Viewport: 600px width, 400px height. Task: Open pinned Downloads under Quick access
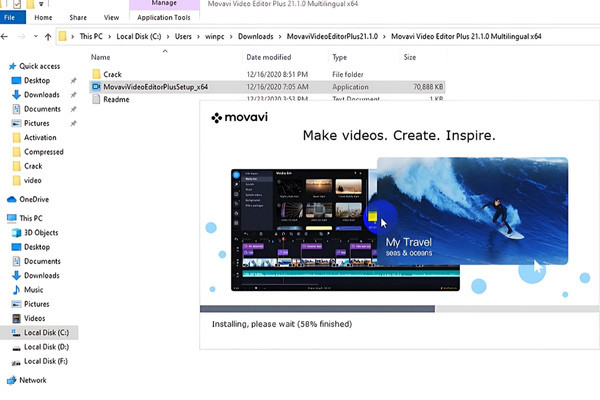click(x=42, y=95)
